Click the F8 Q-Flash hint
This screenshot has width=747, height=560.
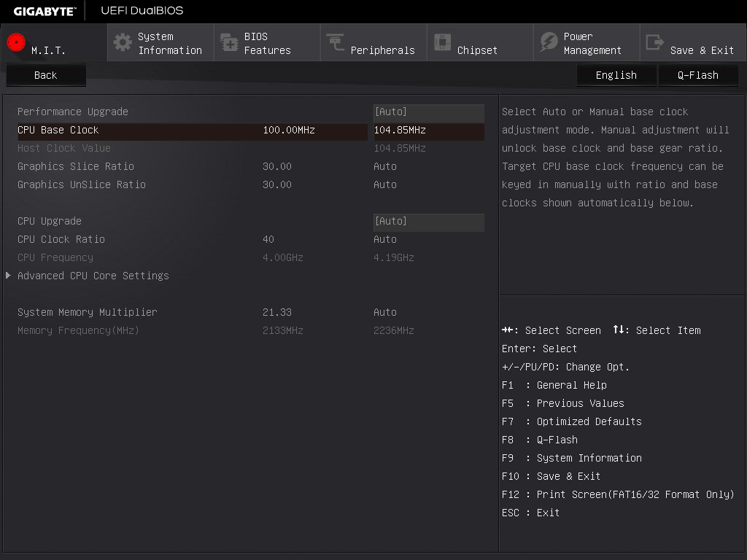540,440
